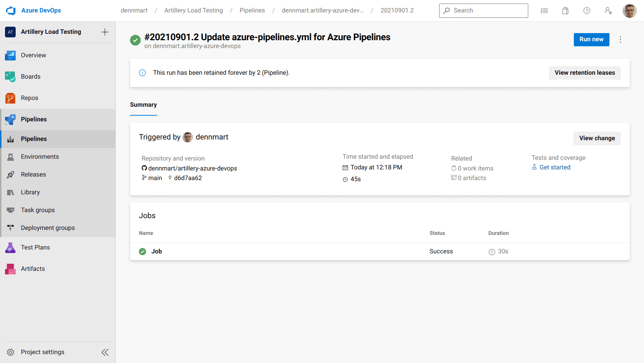Open the Test Plans section
The height and width of the screenshot is (363, 644).
click(x=36, y=247)
